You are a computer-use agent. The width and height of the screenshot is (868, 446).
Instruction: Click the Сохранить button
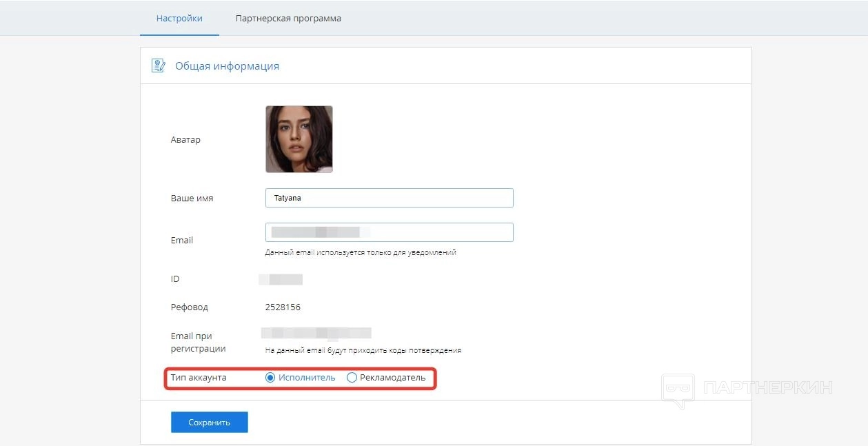click(x=210, y=423)
